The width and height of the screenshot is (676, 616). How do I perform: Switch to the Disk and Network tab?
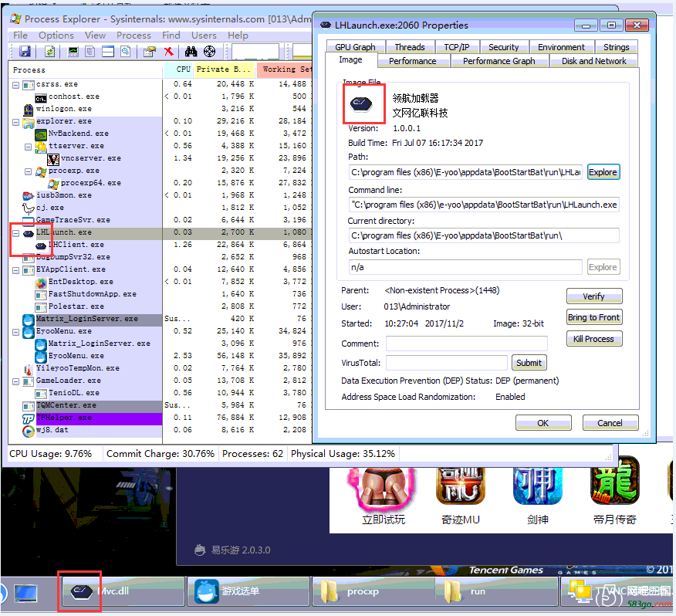coord(593,61)
